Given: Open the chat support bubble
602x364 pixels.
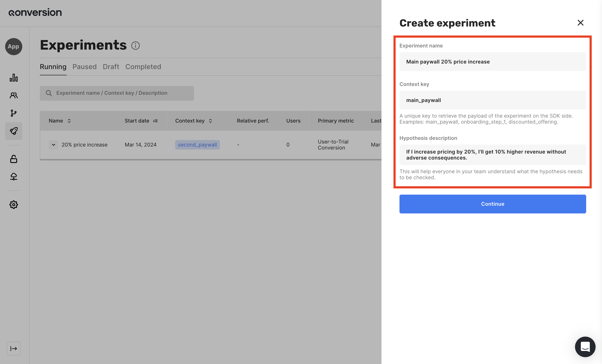Looking at the screenshot, I should (585, 347).
